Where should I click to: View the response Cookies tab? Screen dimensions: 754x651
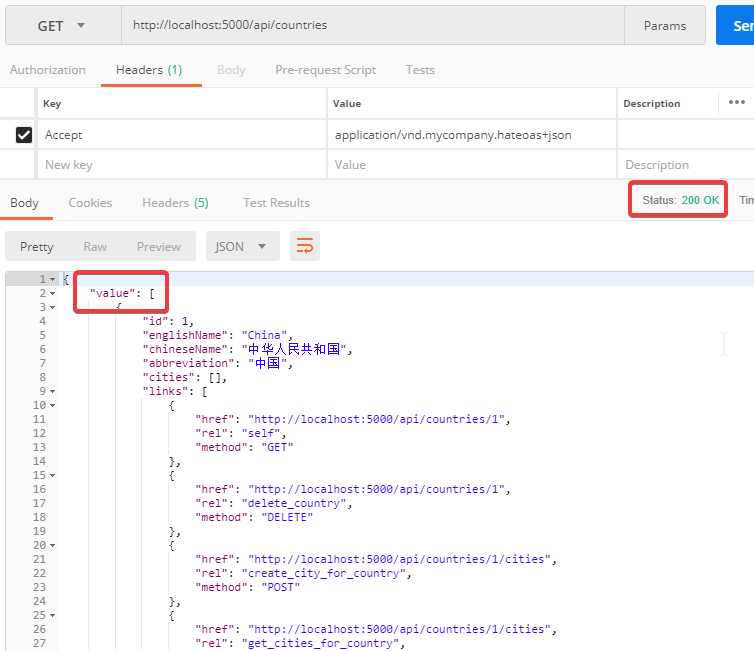(x=90, y=203)
